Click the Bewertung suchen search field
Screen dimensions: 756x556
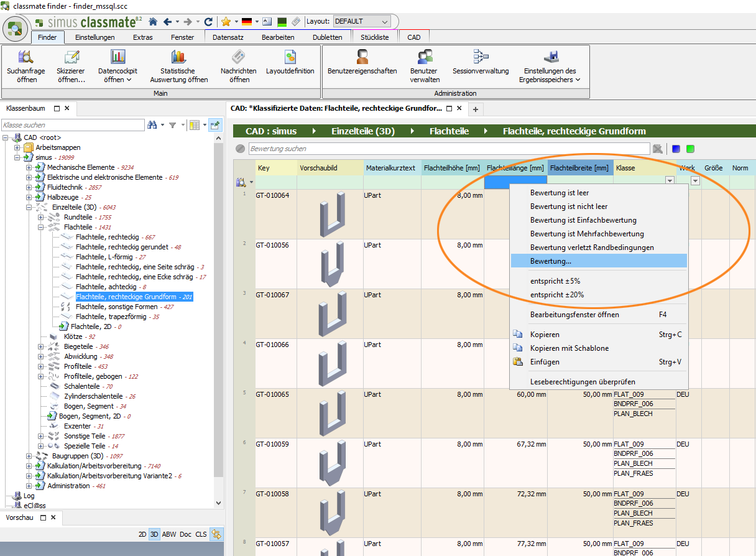point(449,149)
